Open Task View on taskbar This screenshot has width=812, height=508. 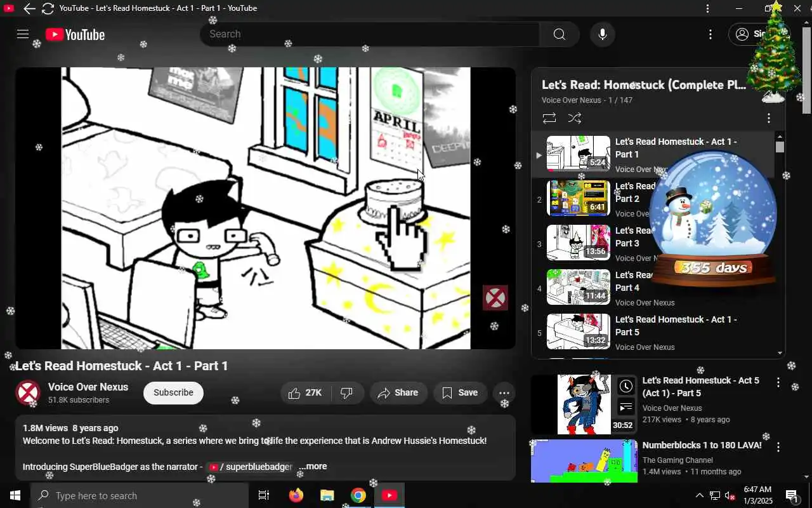[264, 495]
